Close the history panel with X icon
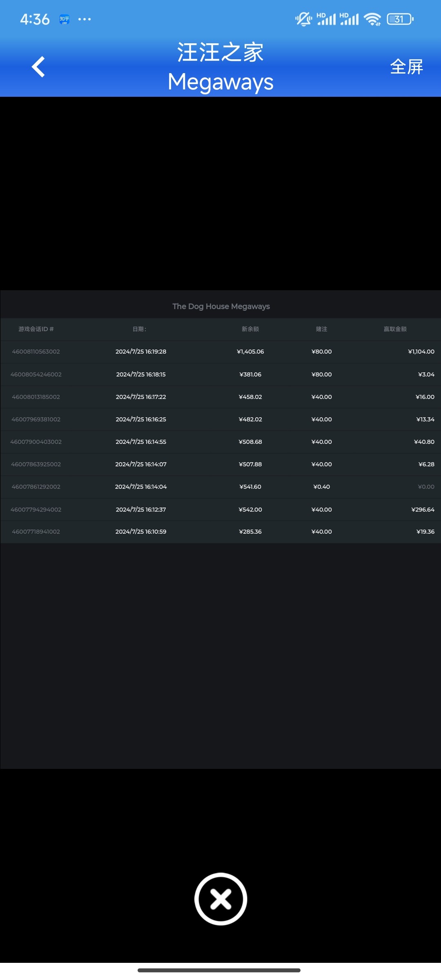 [x=220, y=899]
